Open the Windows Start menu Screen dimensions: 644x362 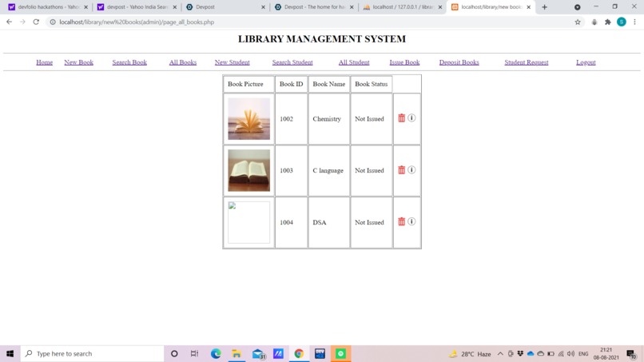click(x=10, y=353)
